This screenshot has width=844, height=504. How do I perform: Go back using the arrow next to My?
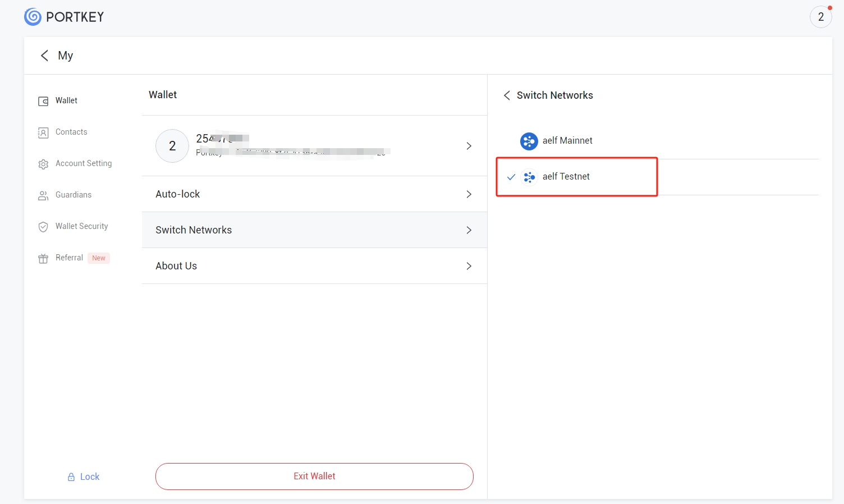(x=44, y=56)
